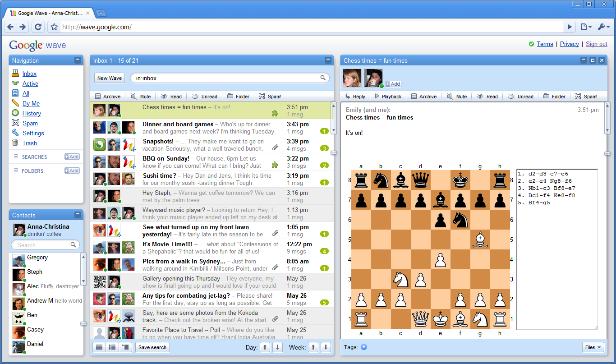Open the Snapshots! wave
The image size is (616, 364).
(211, 145)
